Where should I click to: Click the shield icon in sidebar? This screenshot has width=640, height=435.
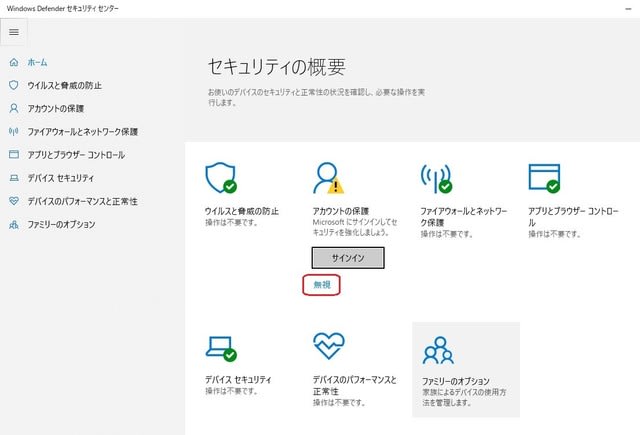point(14,85)
